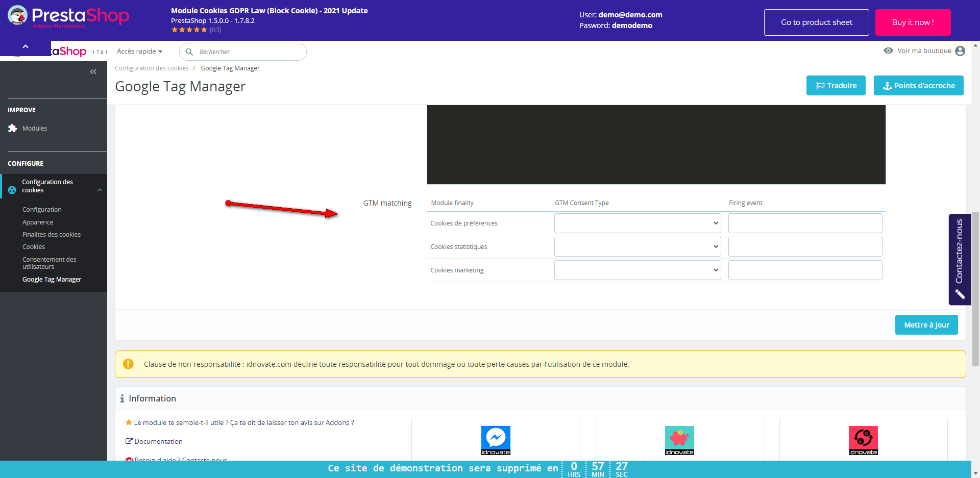
Task: Click the leave a review on Addons link
Action: pos(244,423)
